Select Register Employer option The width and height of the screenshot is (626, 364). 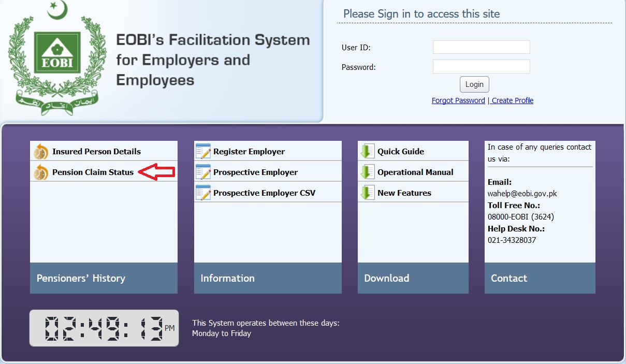(x=249, y=152)
